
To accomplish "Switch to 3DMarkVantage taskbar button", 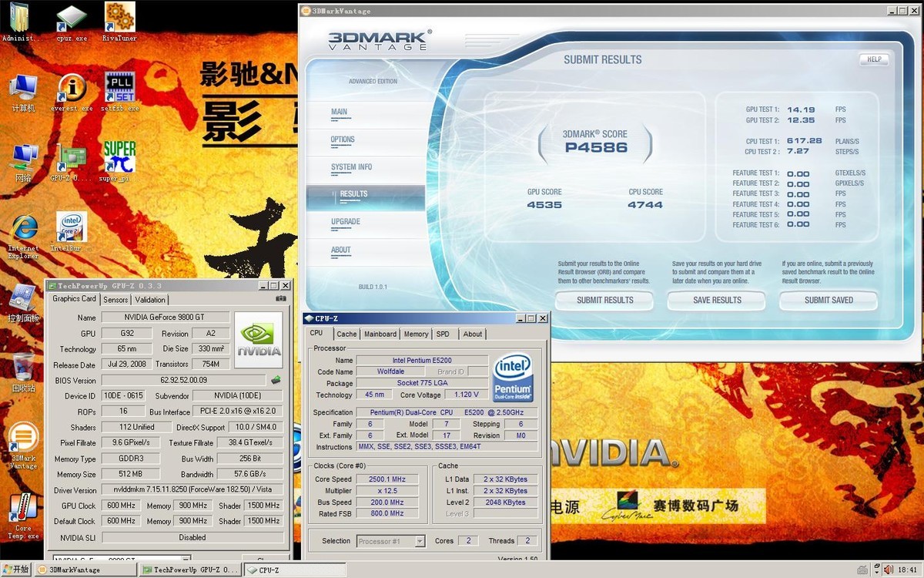I will tap(87, 570).
